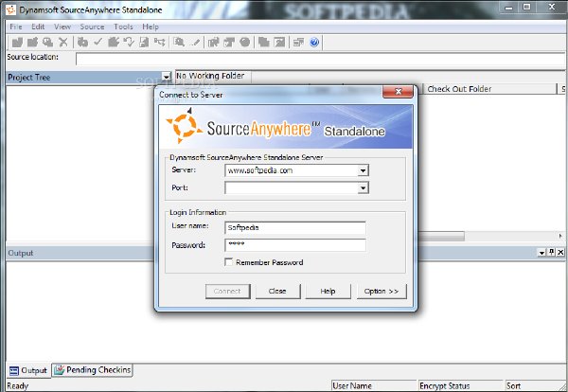
Task: Open the Source menu
Action: 92,27
